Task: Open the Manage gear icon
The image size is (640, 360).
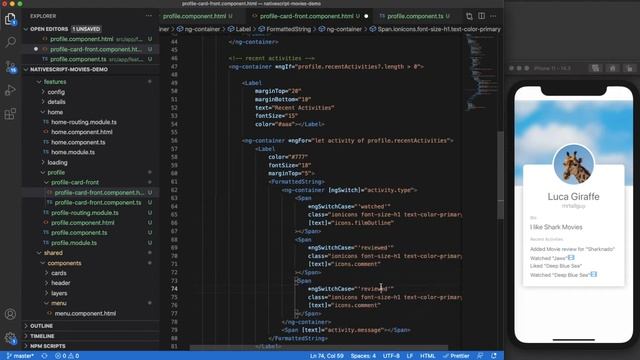Action: pos(10,338)
